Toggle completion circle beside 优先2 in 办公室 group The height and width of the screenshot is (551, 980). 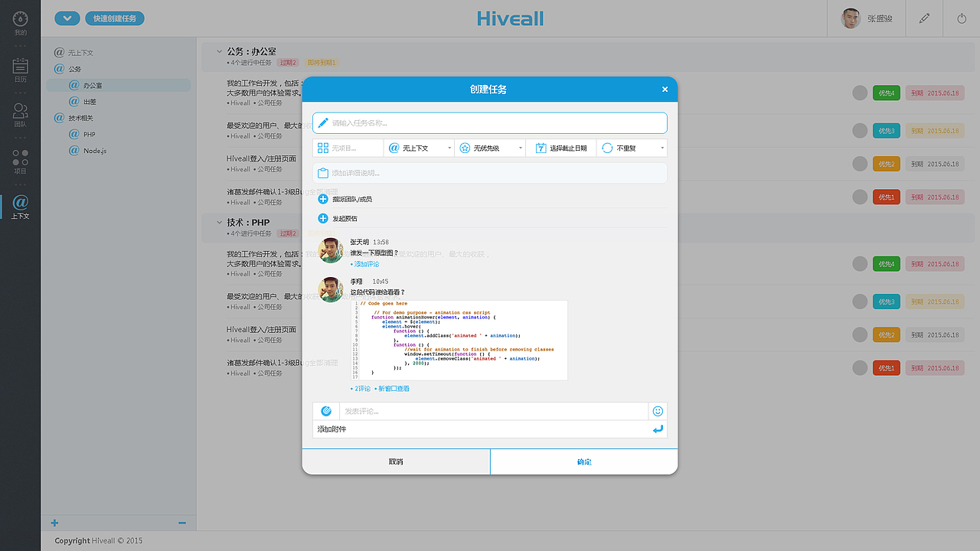click(x=860, y=164)
